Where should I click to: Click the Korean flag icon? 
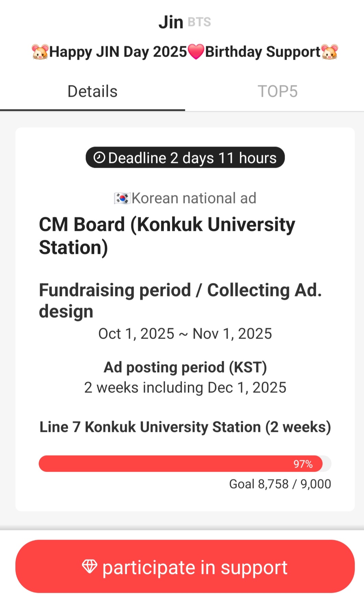point(122,198)
